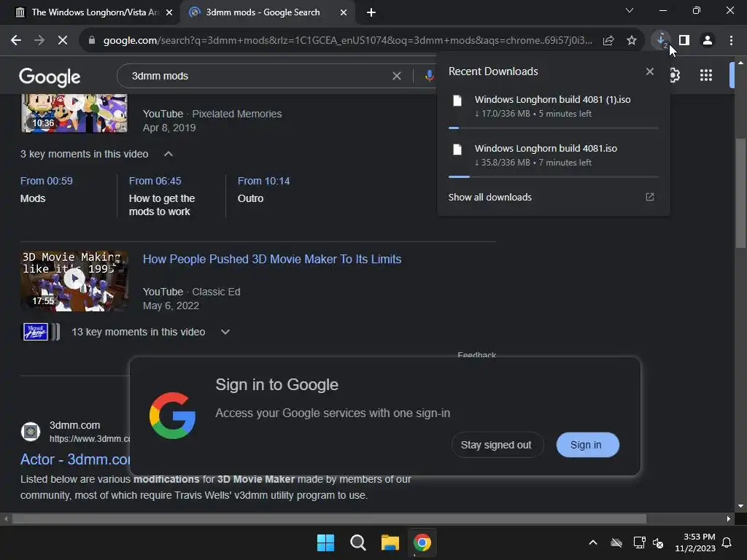Viewport: 747px width, 560px height.
Task: Switch to 3dmm mods Google Search tab
Action: 263,12
